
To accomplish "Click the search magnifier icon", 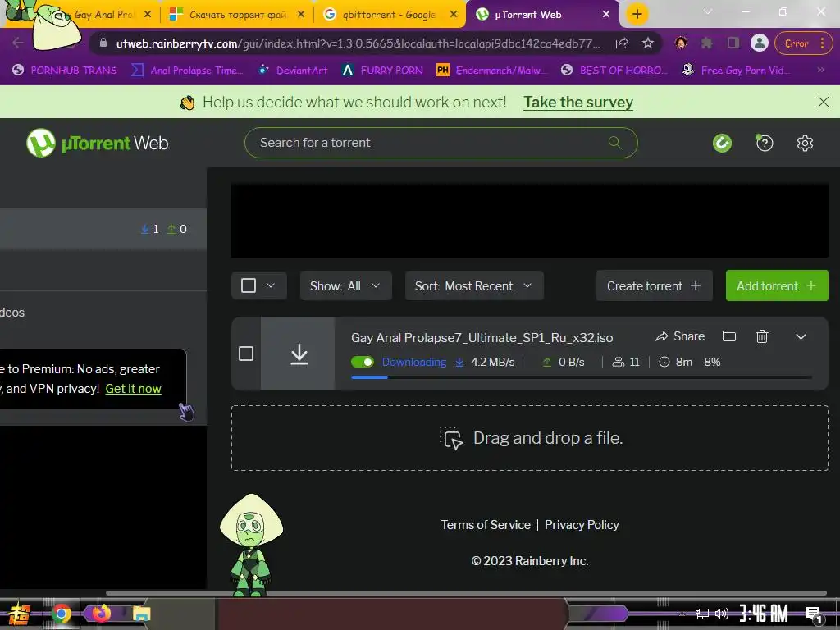I will click(x=615, y=143).
